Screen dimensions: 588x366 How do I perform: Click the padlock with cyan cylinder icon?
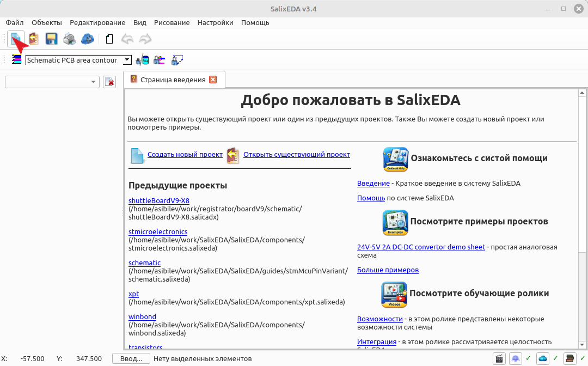142,60
